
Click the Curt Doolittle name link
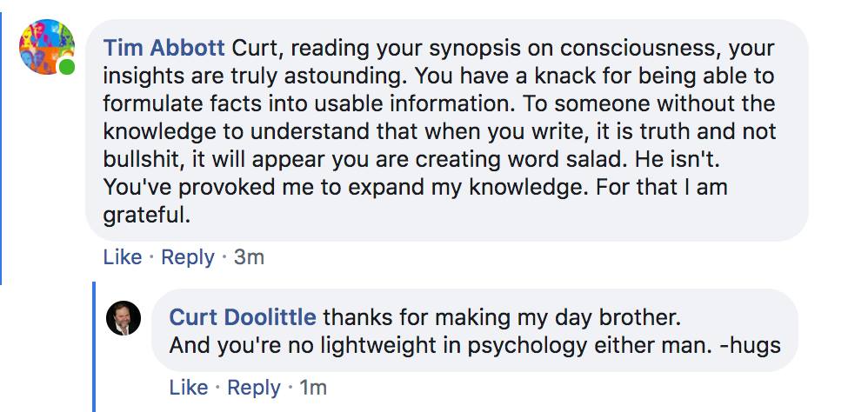[243, 316]
